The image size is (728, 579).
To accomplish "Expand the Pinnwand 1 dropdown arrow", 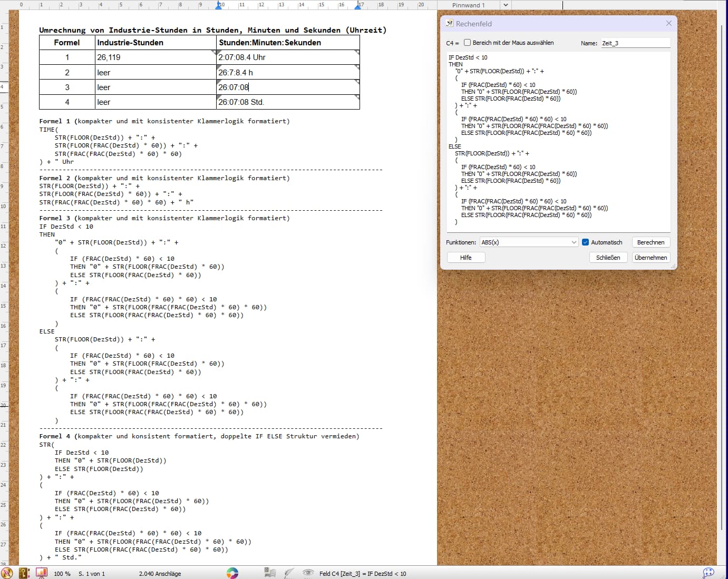I will pyautogui.click(x=505, y=5).
